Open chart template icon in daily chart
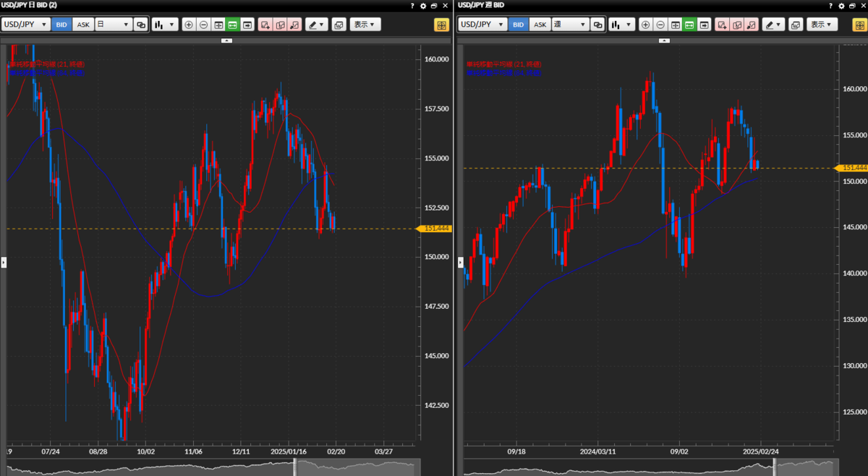 pyautogui.click(x=339, y=25)
